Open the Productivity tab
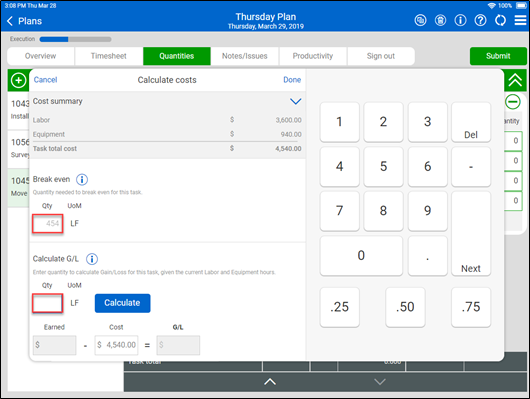 coord(313,56)
